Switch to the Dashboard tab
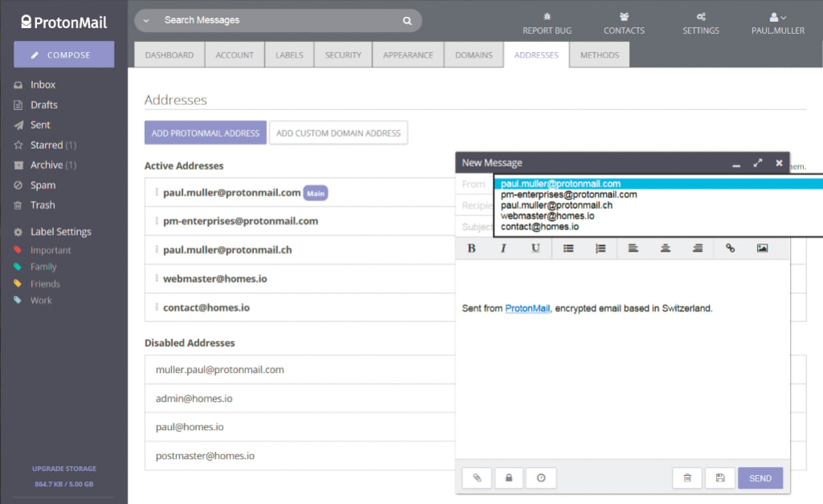The height and width of the screenshot is (504, 823). click(x=169, y=55)
